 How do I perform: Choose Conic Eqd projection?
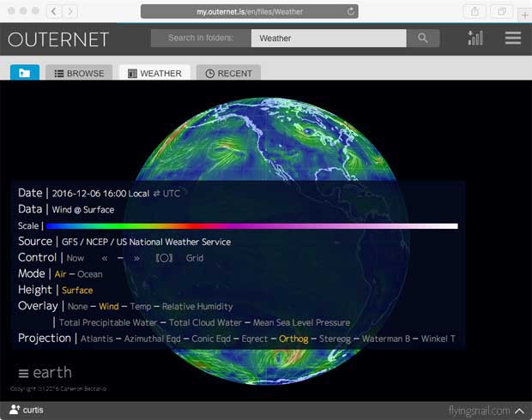pos(211,339)
